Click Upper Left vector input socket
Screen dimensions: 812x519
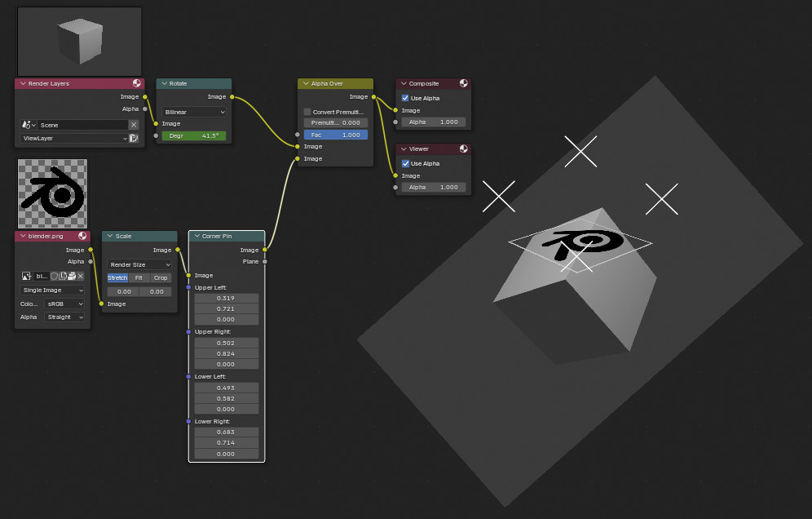[x=188, y=287]
